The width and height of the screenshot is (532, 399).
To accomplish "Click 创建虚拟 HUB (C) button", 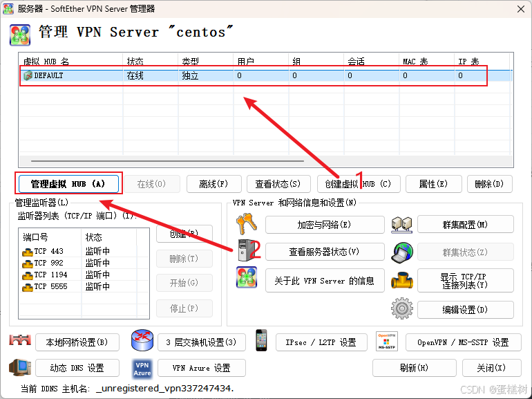I will point(359,184).
